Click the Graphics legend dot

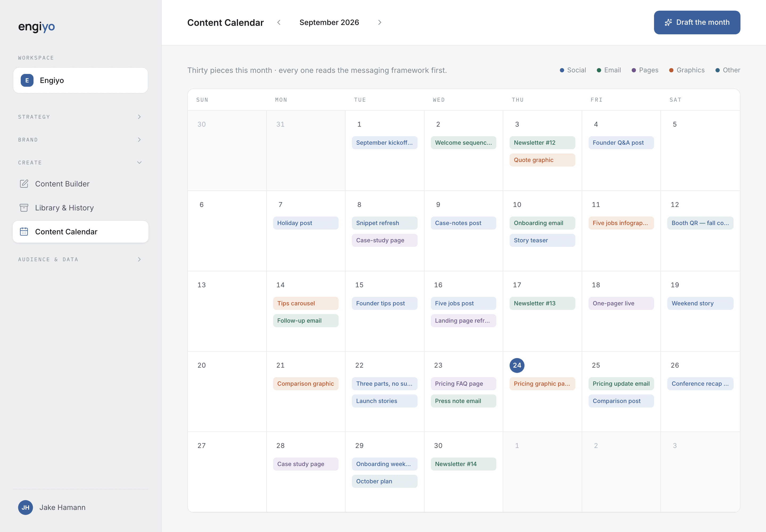[x=671, y=70]
